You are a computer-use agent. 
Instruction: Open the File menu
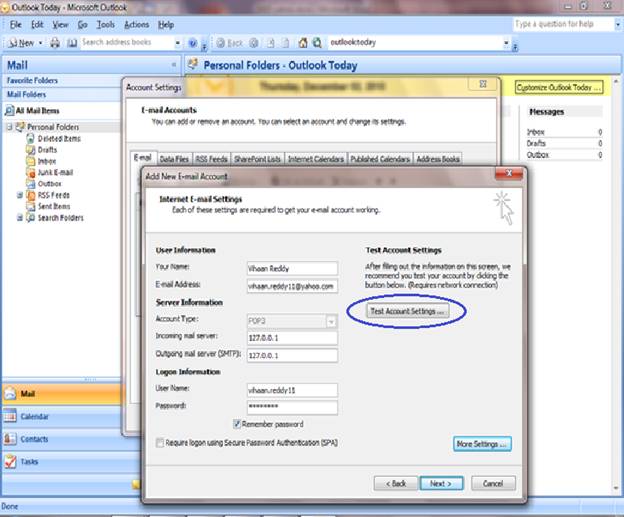pos(16,25)
